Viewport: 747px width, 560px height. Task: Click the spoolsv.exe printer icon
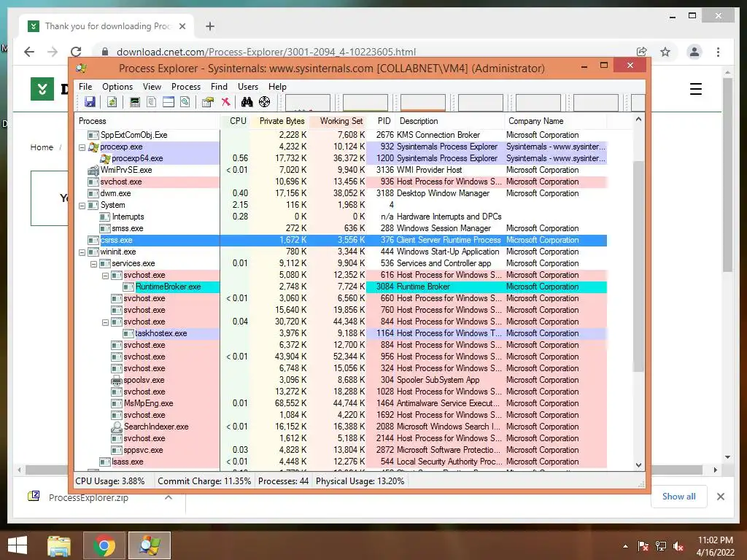click(x=117, y=380)
